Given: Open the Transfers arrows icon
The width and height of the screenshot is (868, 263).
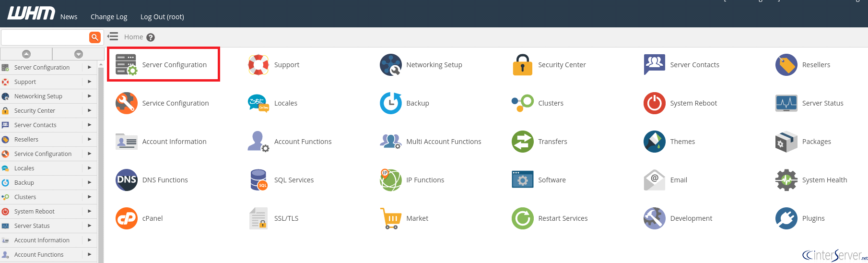Looking at the screenshot, I should [523, 142].
